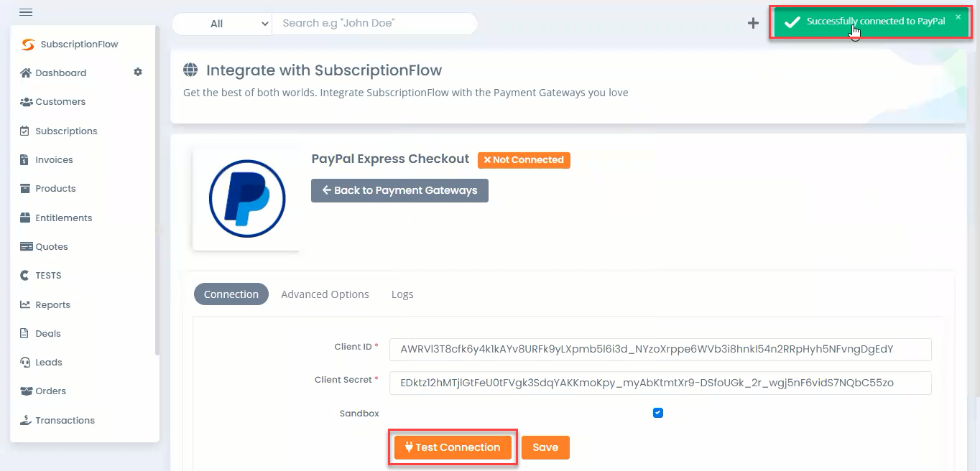Click the Customers people icon
The height and width of the screenshot is (471, 980).
click(26, 102)
